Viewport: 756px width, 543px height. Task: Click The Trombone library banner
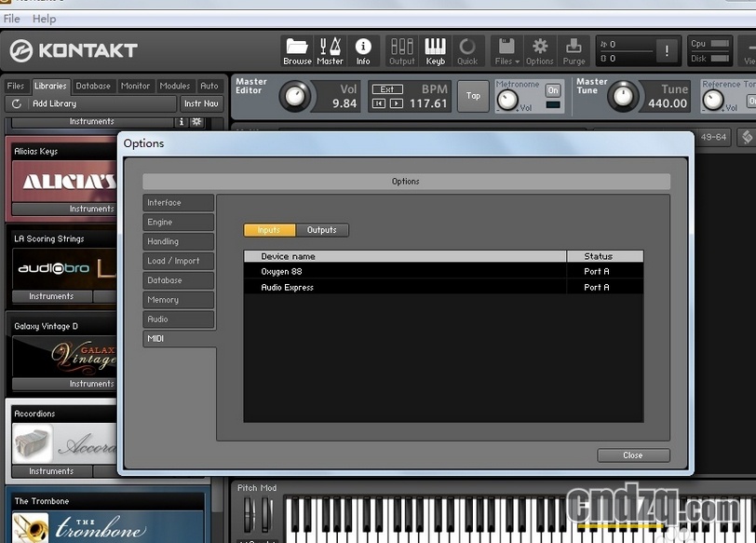(108, 527)
